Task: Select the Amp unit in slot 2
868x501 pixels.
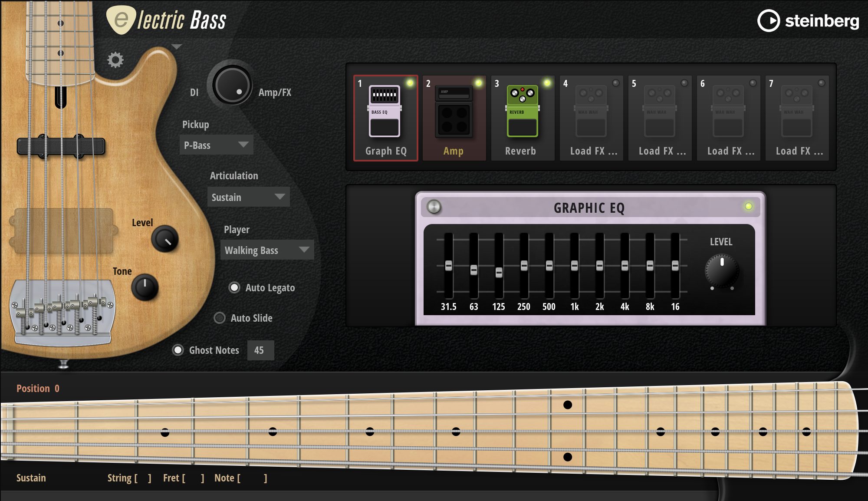Action: tap(454, 118)
